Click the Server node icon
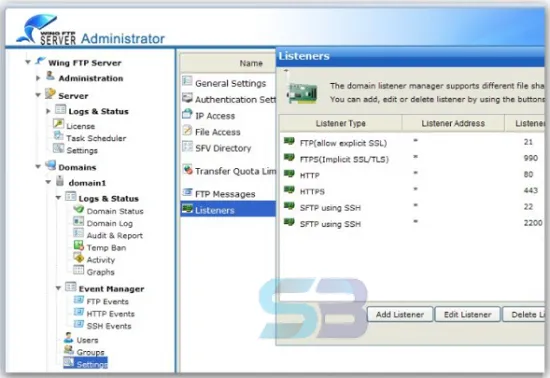This screenshot has height=378, width=550. (x=51, y=93)
